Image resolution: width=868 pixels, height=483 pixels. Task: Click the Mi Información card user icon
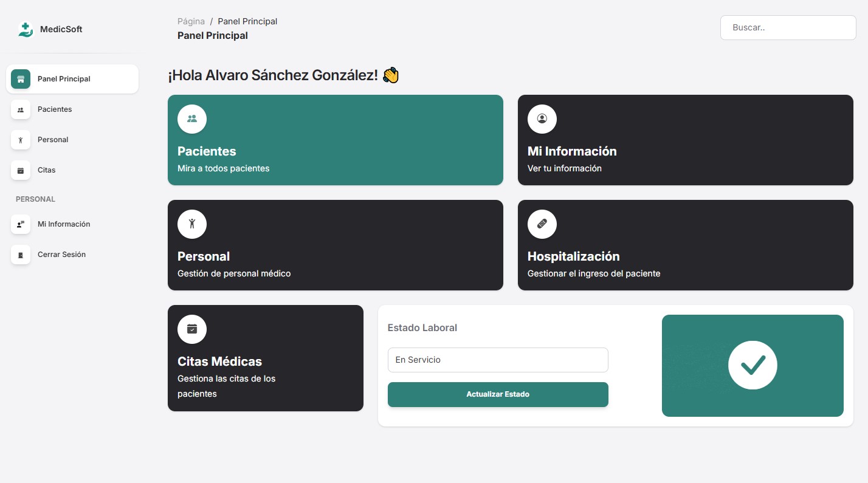pyautogui.click(x=542, y=119)
